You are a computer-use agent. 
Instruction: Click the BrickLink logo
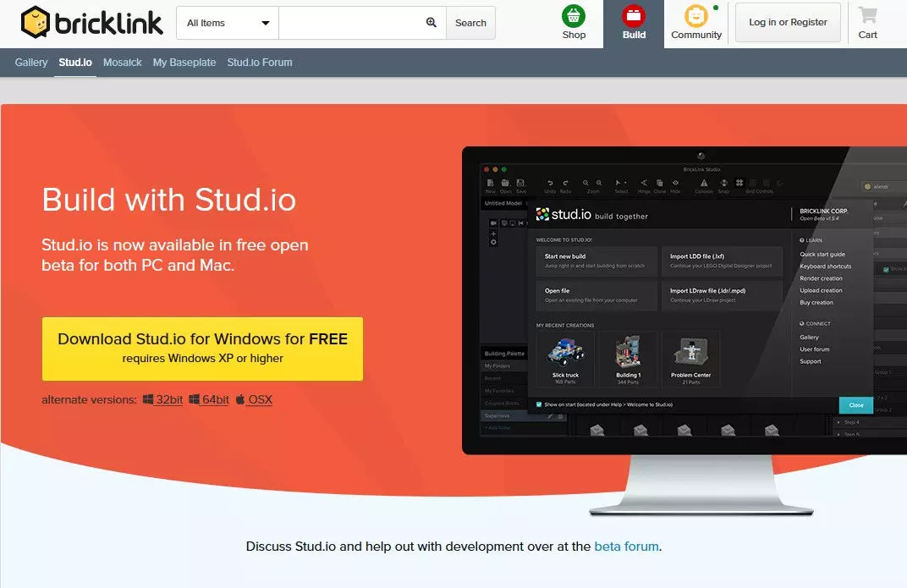pos(91,23)
